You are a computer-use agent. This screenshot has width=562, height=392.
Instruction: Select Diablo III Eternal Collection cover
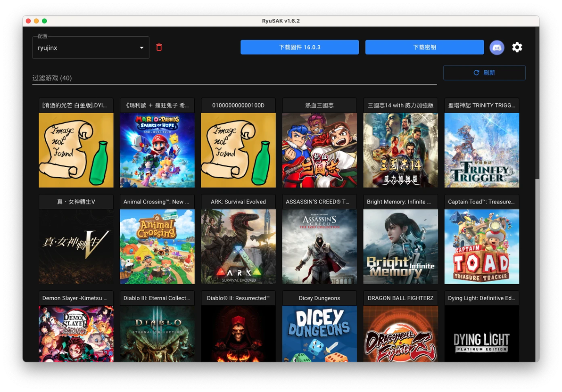pyautogui.click(x=157, y=334)
